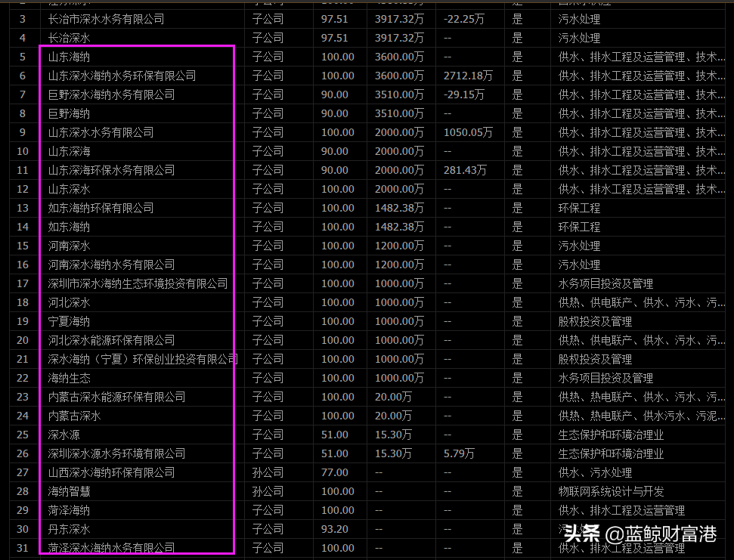Image resolution: width=734 pixels, height=560 pixels.
Task: Click 巨野深水海纳水务有限公司 entry
Action: (111, 94)
